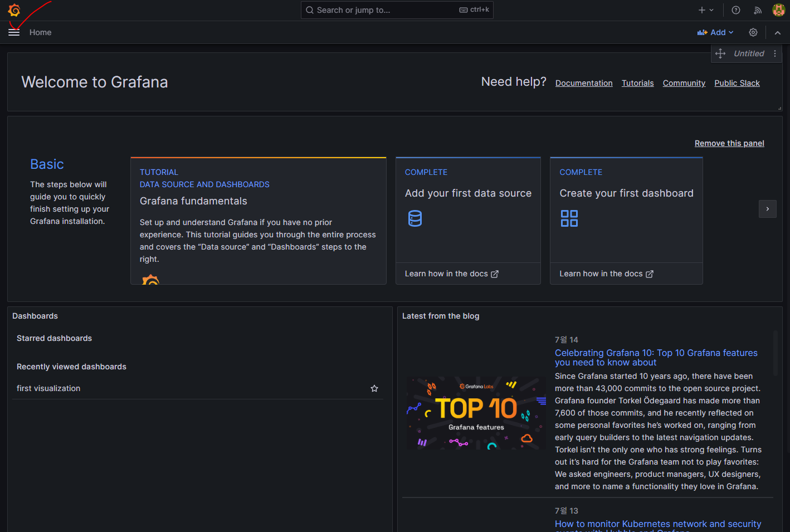790x532 pixels.
Task: Open the Documentation link
Action: click(x=584, y=83)
